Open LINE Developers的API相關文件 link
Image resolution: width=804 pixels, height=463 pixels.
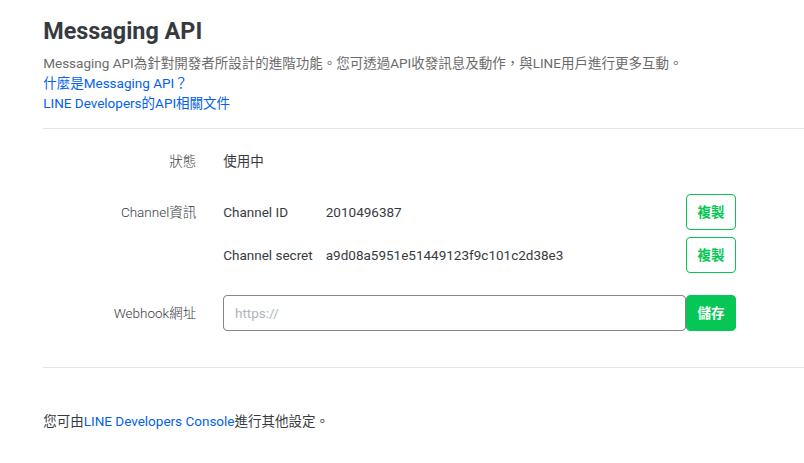136,104
